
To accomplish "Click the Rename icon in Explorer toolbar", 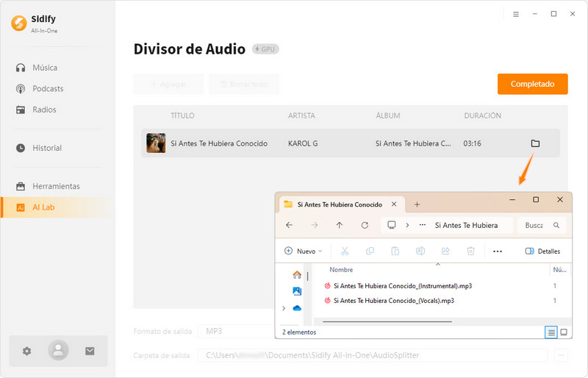I will (x=420, y=251).
